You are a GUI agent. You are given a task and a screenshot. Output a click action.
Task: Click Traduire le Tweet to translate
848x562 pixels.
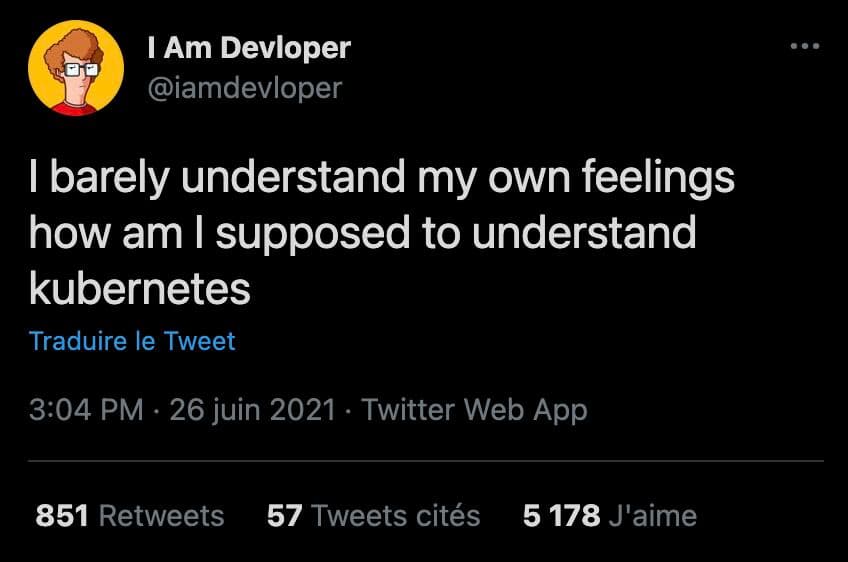(132, 341)
